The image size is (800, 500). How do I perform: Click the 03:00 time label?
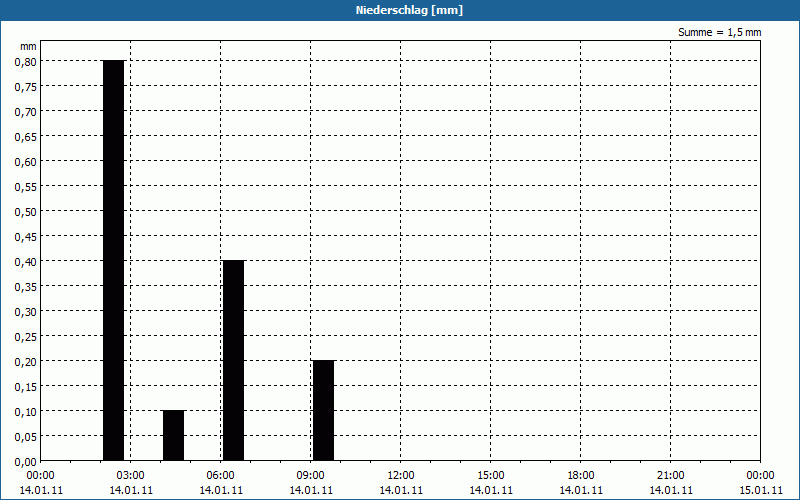coord(131,475)
